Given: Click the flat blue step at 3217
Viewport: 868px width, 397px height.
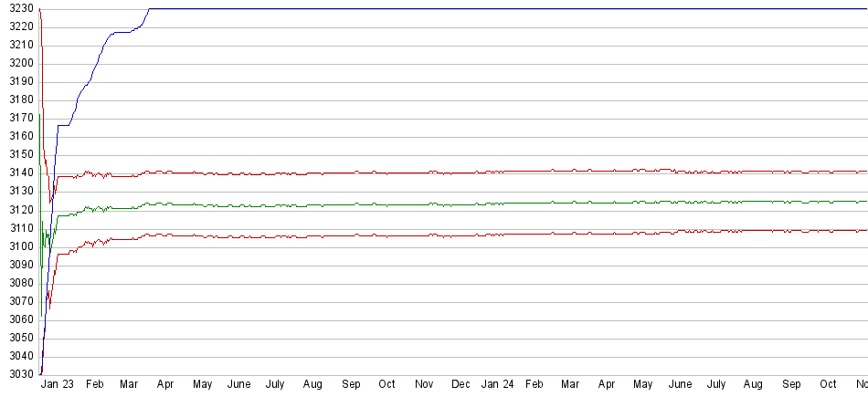Looking at the screenshot, I should (122, 32).
